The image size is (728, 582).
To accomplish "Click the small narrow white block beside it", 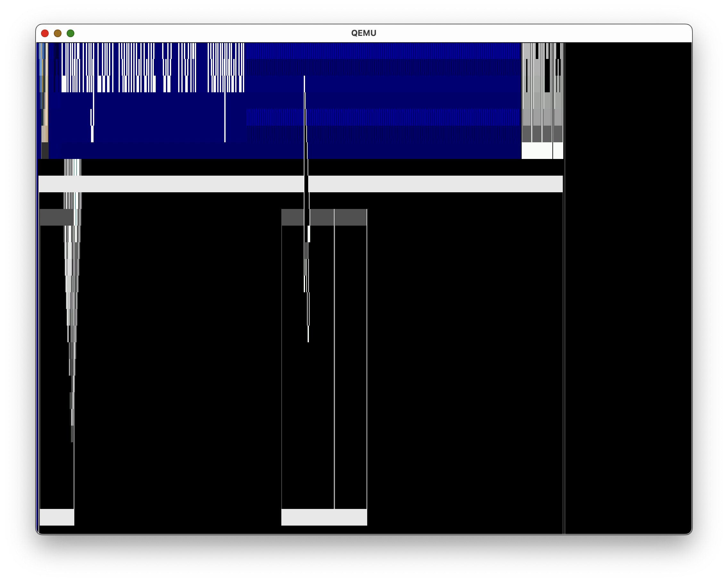I will tap(558, 150).
